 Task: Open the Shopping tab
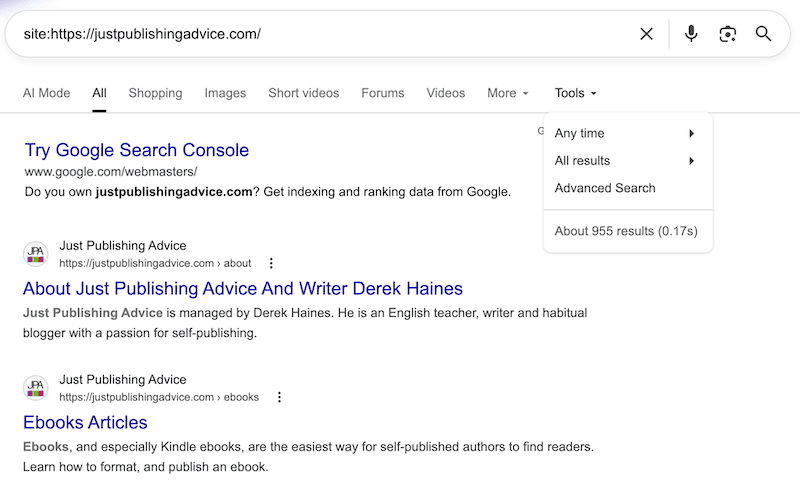pos(155,93)
